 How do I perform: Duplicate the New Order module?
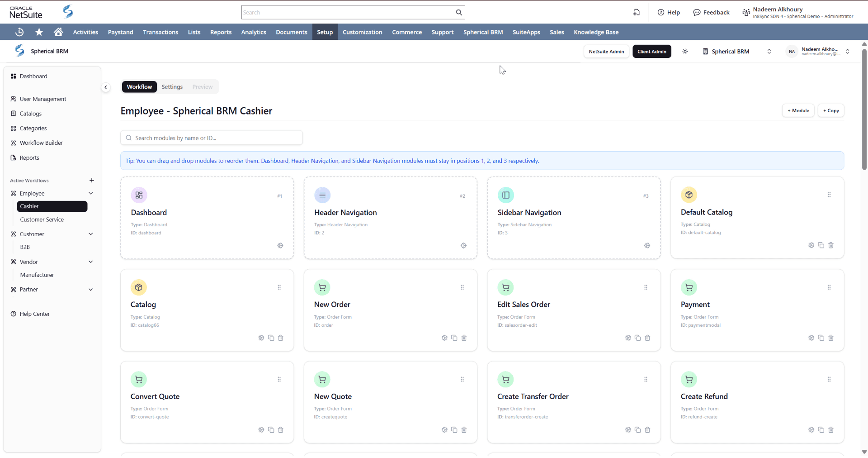click(454, 338)
